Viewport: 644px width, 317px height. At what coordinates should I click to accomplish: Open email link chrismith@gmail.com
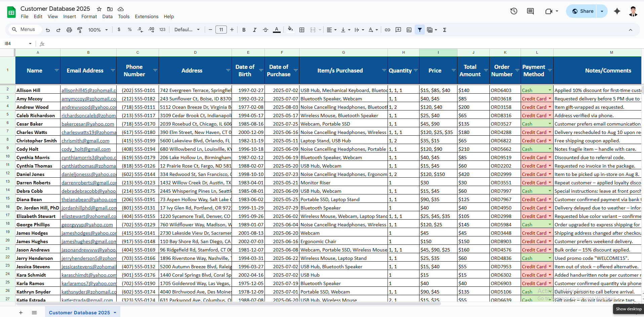85,141
